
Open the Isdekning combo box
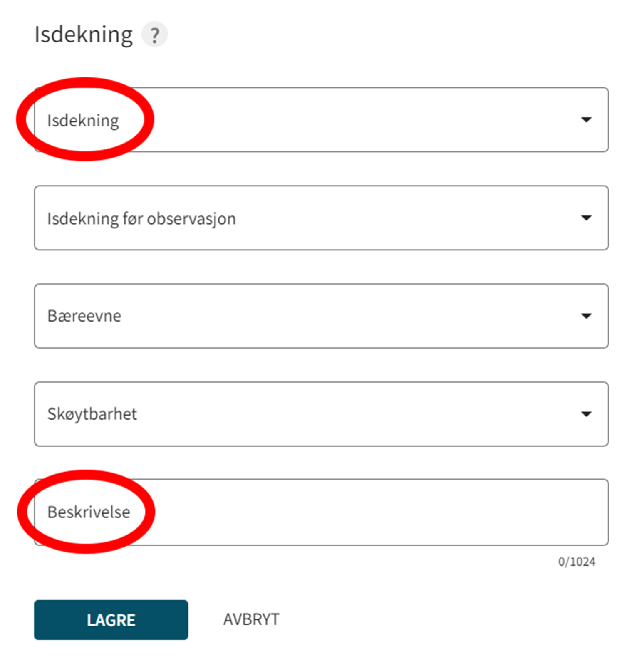(321, 120)
